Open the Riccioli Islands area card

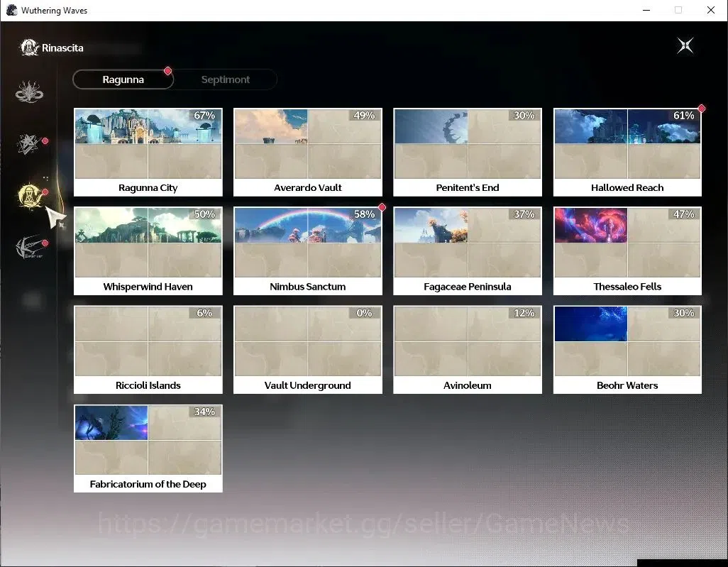[x=148, y=350]
